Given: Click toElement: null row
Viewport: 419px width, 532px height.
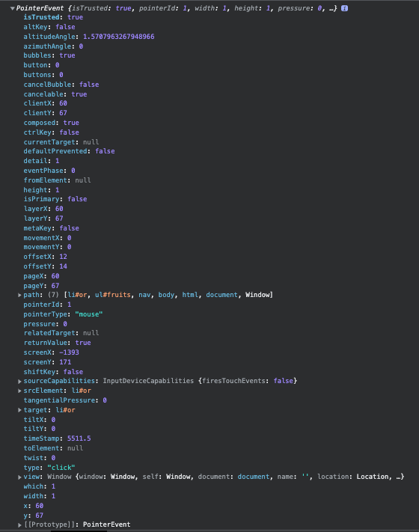Looking at the screenshot, I should point(53,448).
